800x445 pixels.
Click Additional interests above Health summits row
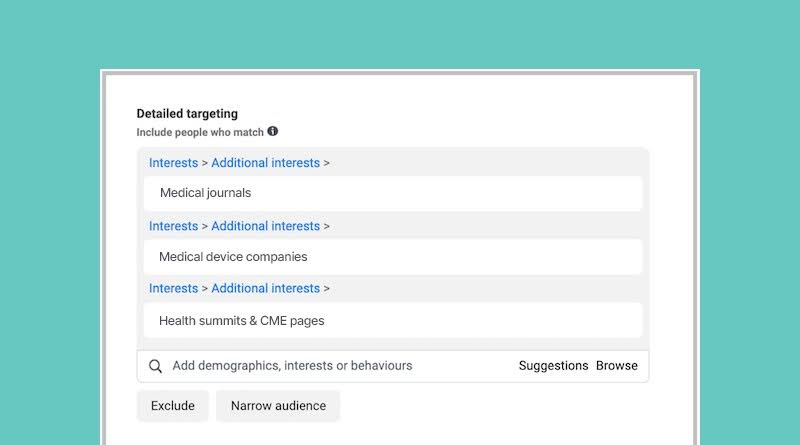[x=265, y=288]
